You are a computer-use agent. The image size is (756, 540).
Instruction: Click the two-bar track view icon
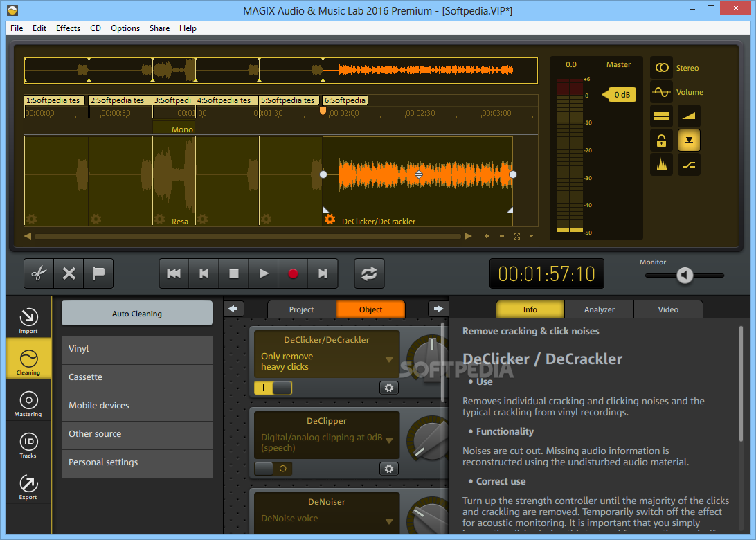[662, 116]
